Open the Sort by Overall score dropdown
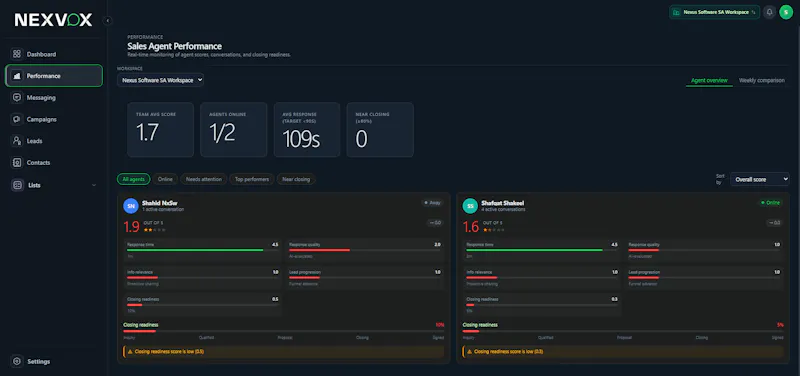 click(x=760, y=180)
